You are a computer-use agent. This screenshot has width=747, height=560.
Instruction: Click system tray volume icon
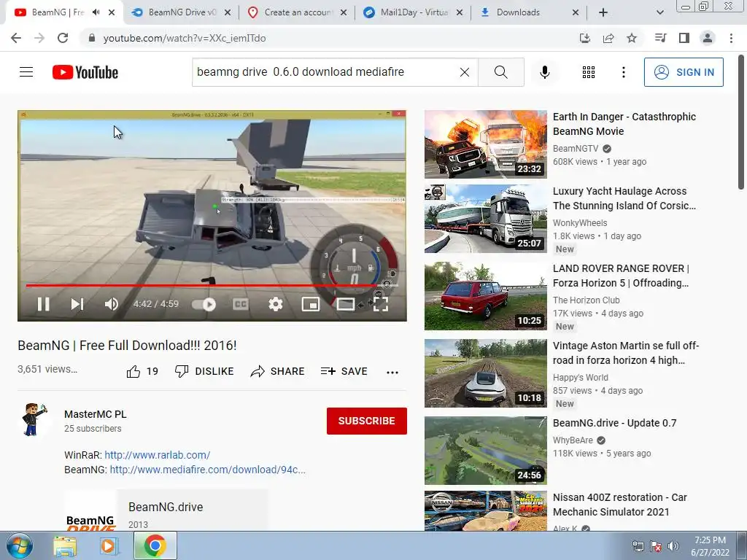(x=673, y=546)
